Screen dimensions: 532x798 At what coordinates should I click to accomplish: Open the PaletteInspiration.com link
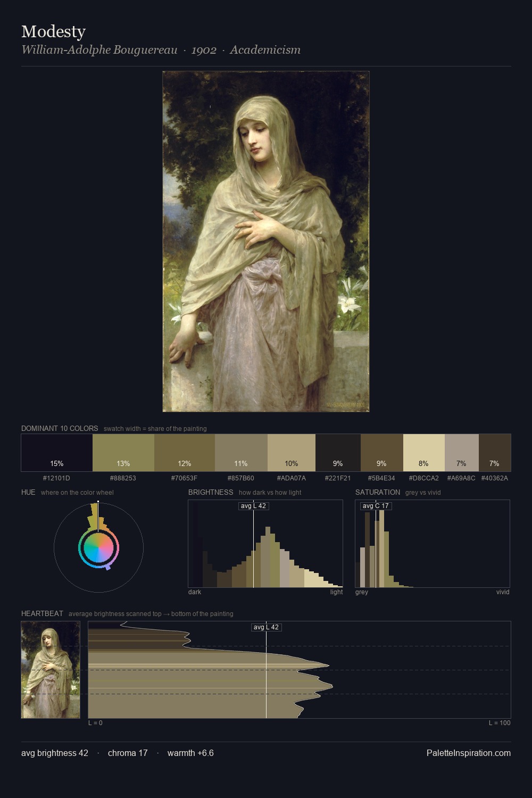[469, 753]
